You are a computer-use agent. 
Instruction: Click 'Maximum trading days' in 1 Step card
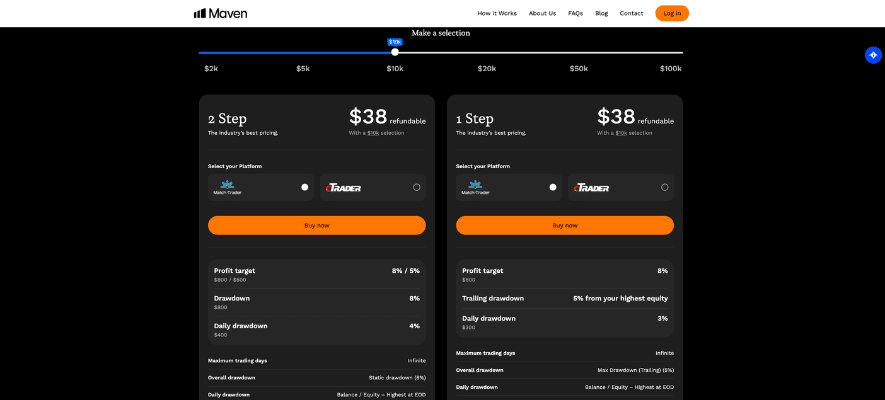(x=485, y=353)
